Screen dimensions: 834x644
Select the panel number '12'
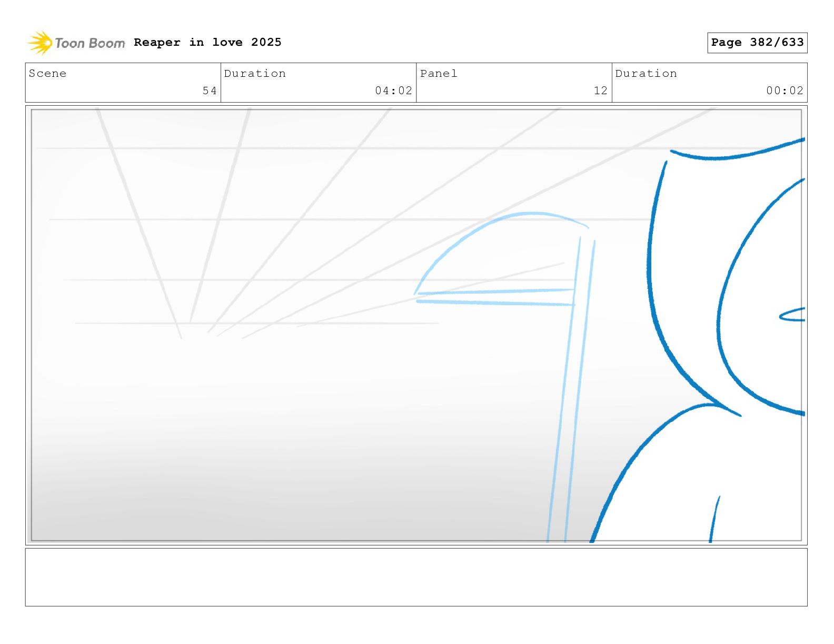[601, 90]
